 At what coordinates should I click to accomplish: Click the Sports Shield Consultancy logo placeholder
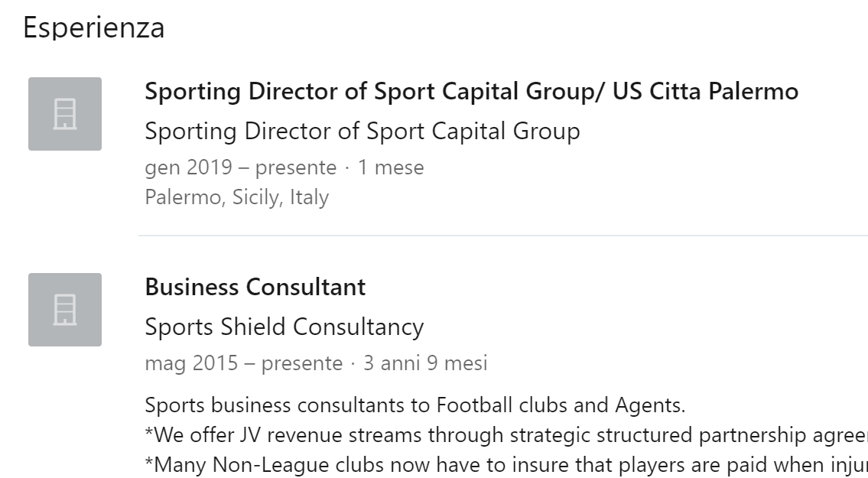[x=65, y=310]
